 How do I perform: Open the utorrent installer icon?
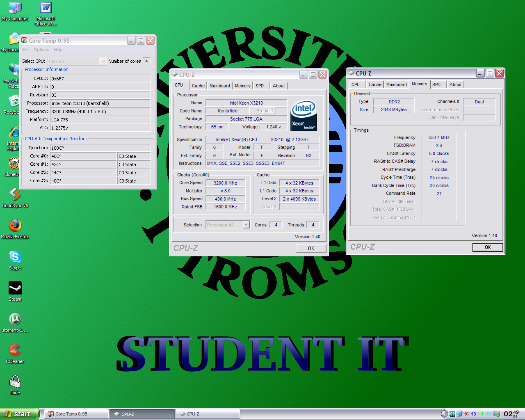pos(15,322)
